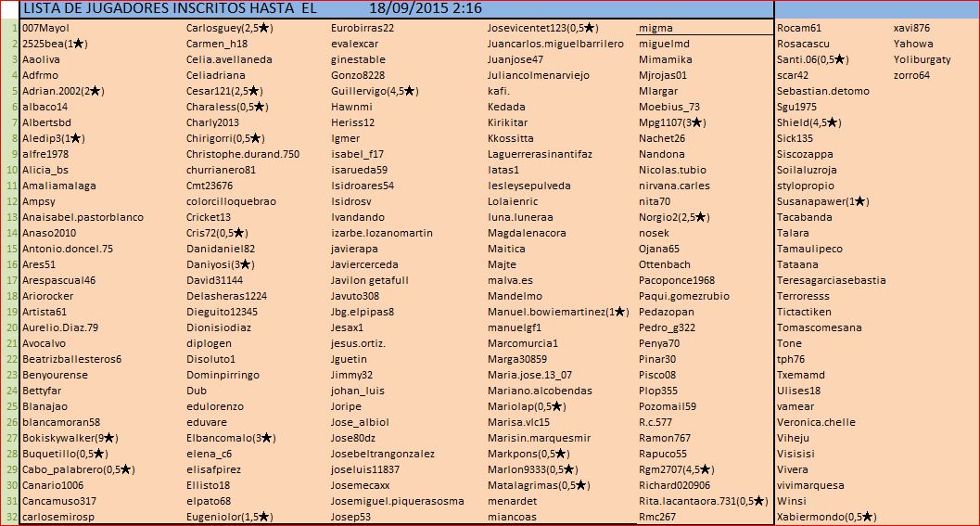
Task: Click on the migma cell
Action: pos(656,28)
